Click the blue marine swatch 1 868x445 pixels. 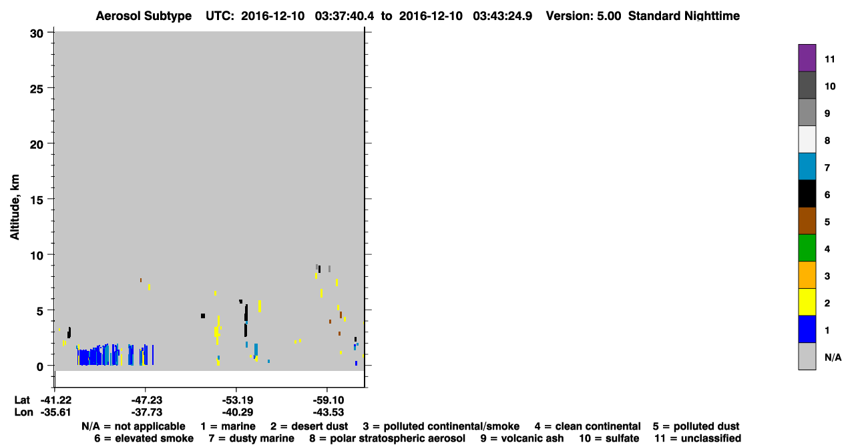(x=807, y=330)
